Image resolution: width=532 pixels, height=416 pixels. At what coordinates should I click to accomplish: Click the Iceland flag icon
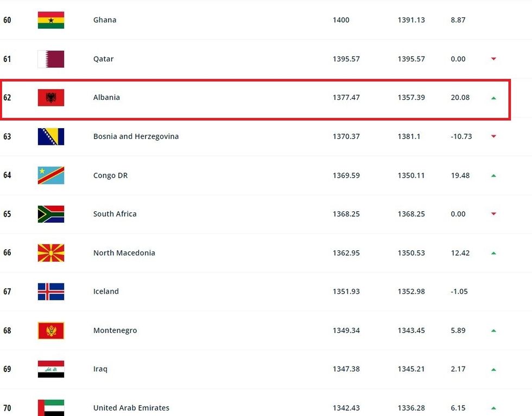click(x=51, y=292)
